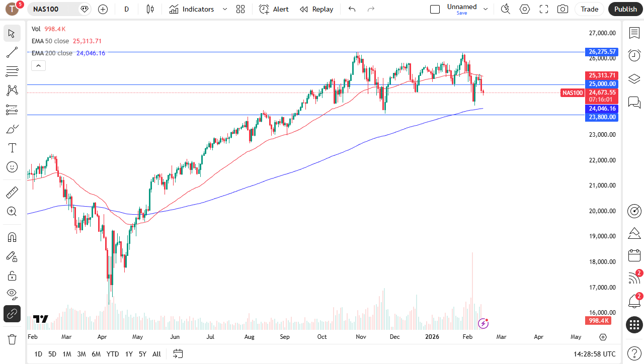Expand the indicators favorites chevron
Viewport: 644px width, 364px height.
pyautogui.click(x=225, y=9)
